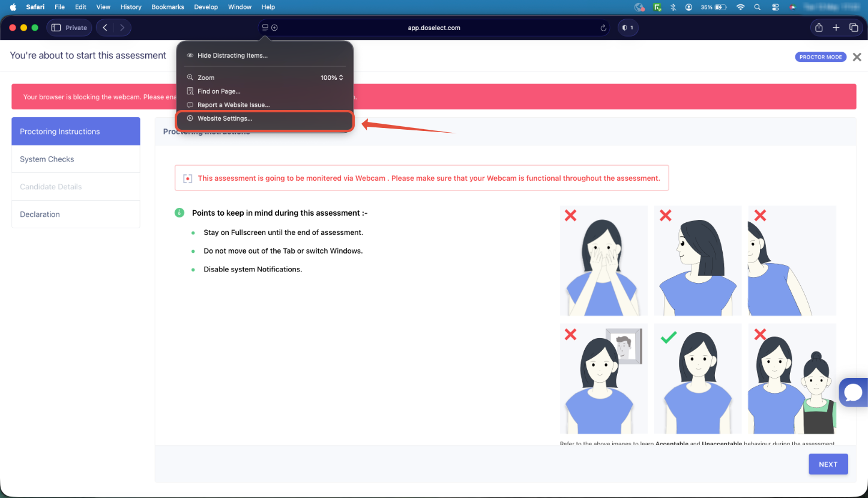Reload the page with the refresh icon
This screenshot has height=498, width=868.
click(603, 28)
